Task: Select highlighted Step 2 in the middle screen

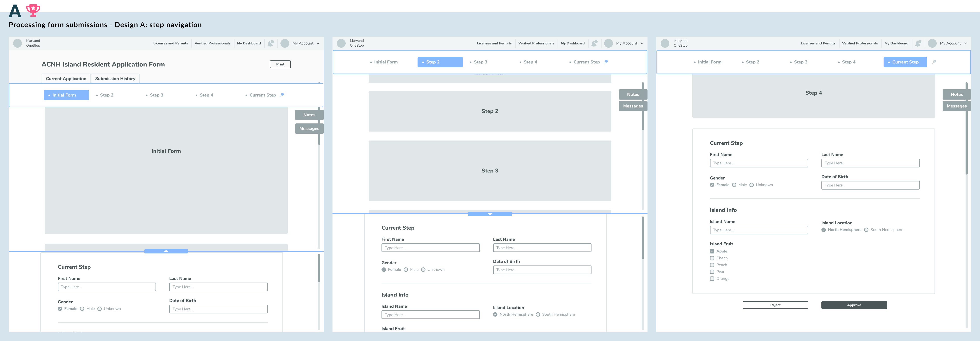Action: pos(440,62)
